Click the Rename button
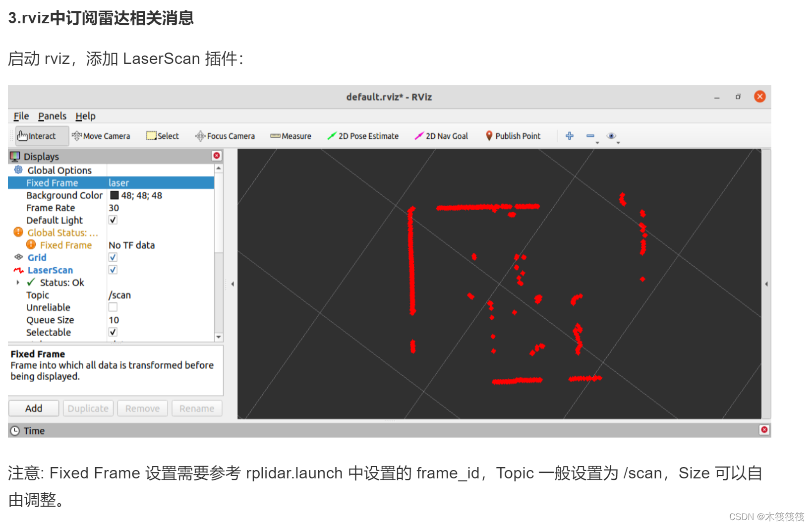Viewport: 812px width, 526px height. [197, 408]
